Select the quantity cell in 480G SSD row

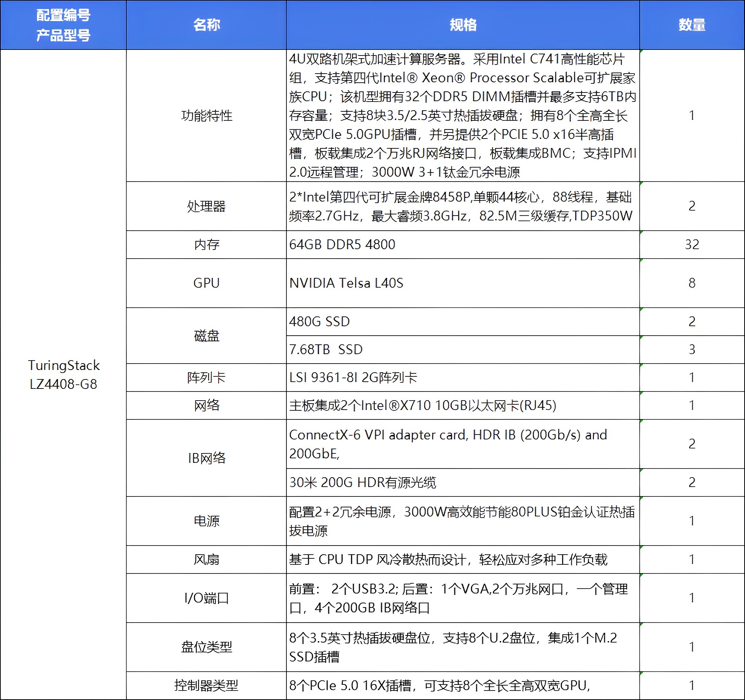[x=692, y=322]
